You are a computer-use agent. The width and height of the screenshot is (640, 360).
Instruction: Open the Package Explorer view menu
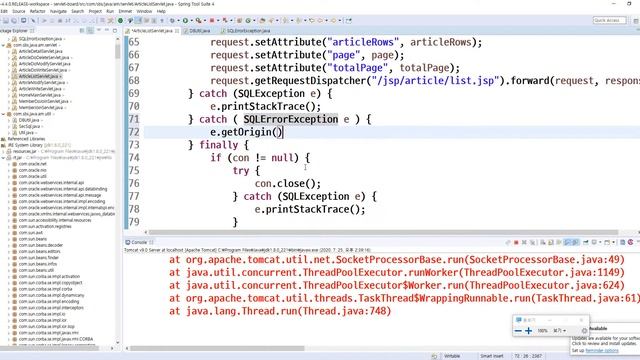tap(99, 30)
